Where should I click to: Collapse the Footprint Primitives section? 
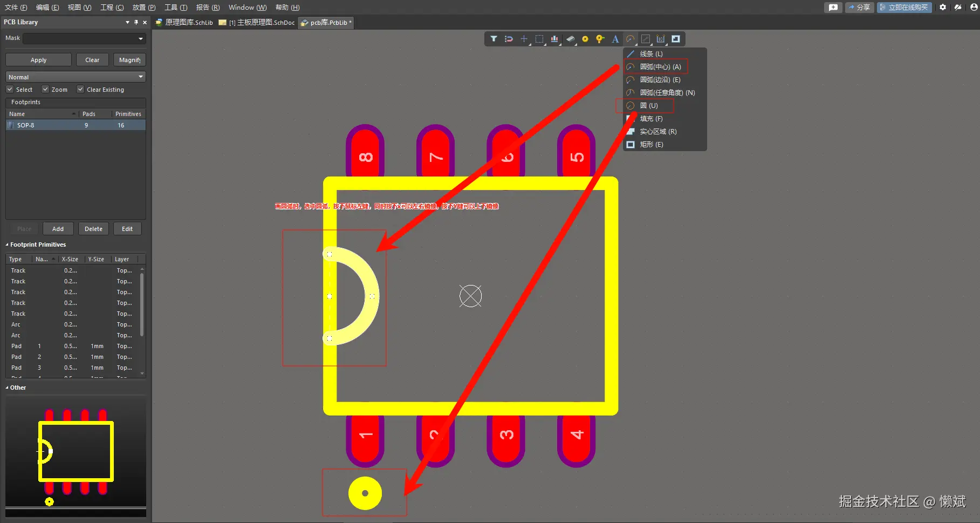pos(7,244)
